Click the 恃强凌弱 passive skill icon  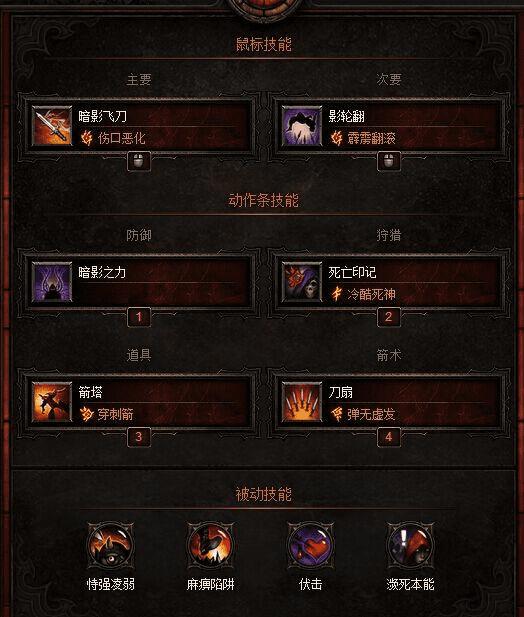coord(111,545)
